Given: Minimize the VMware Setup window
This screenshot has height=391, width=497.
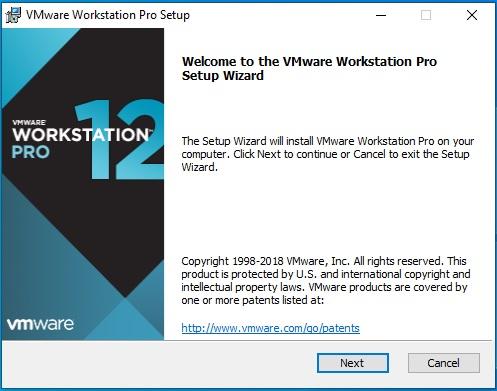Looking at the screenshot, I should (x=381, y=15).
